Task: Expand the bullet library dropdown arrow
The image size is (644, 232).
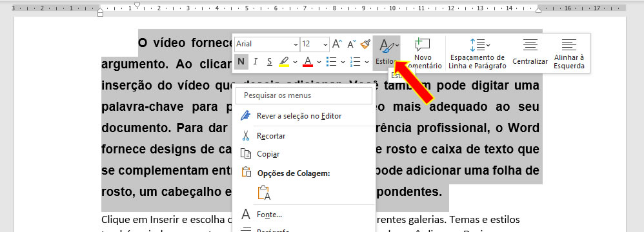Action: (343, 62)
